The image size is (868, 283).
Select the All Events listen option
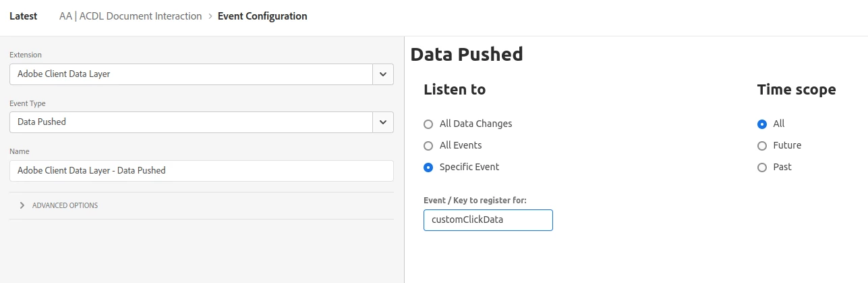(x=428, y=146)
